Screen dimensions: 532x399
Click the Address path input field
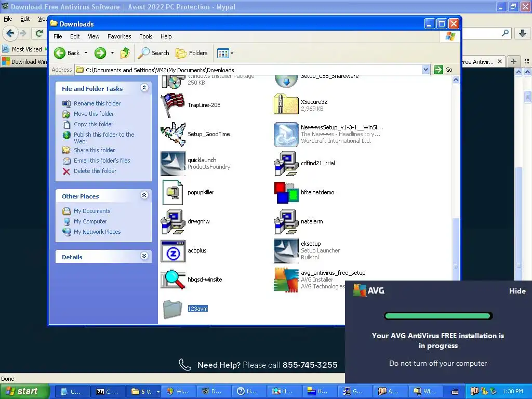[248, 70]
